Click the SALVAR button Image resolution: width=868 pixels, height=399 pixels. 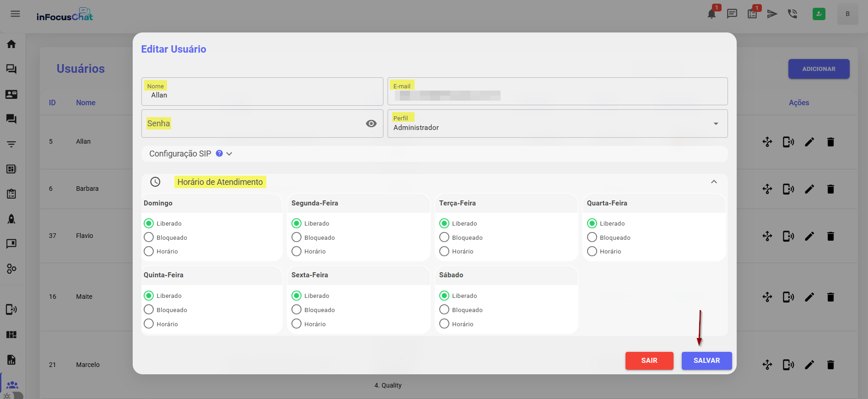pyautogui.click(x=706, y=361)
